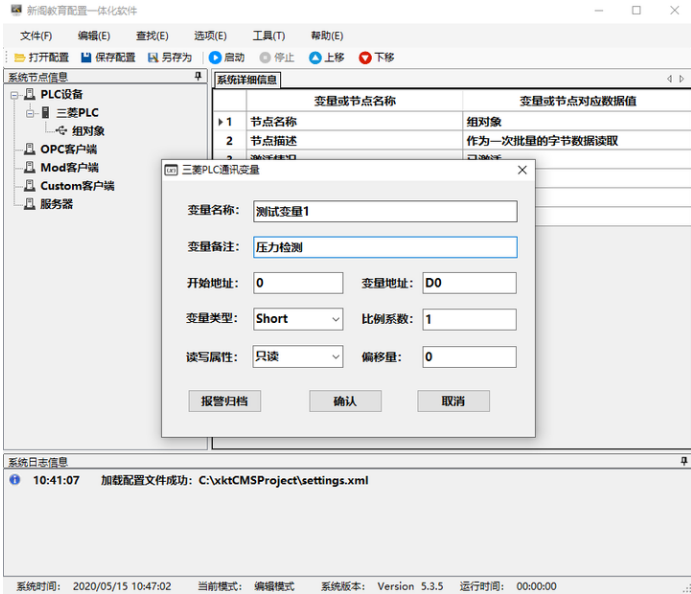
Task: Click the 服务器 node icon
Action: pyautogui.click(x=30, y=204)
